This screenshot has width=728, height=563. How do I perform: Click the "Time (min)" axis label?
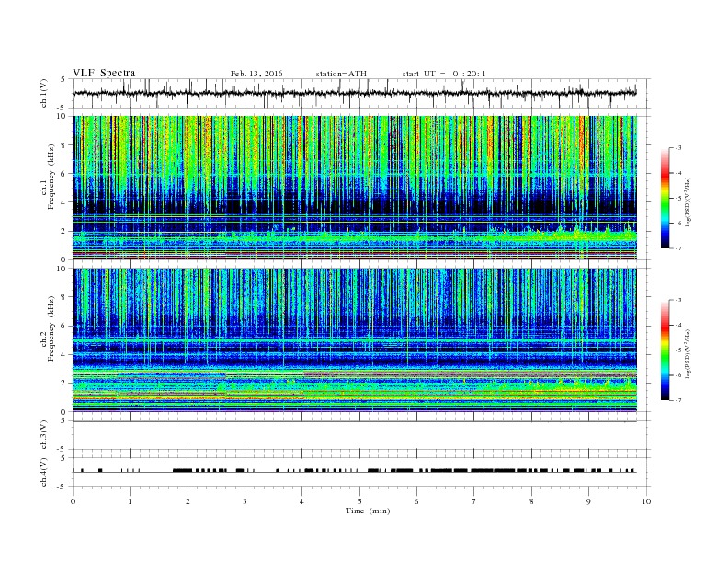pyautogui.click(x=368, y=511)
